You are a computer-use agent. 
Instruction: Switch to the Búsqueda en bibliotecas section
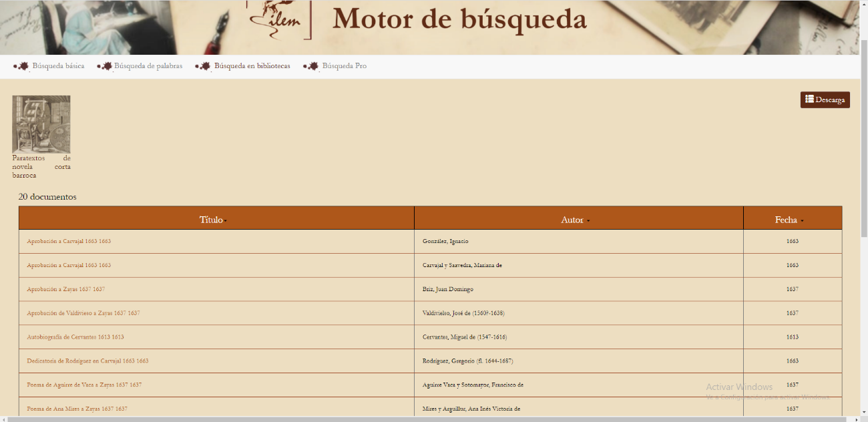pyautogui.click(x=252, y=66)
